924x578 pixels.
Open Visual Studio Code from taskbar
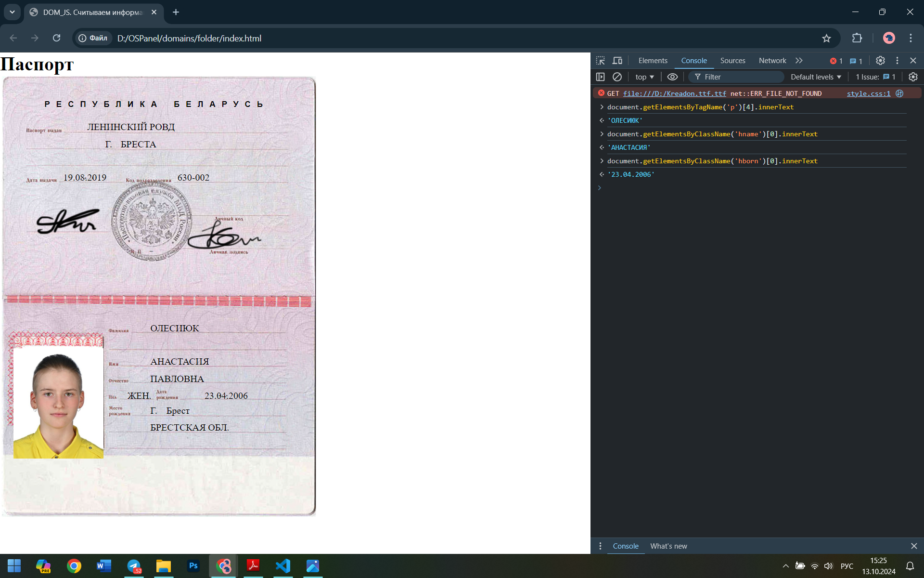tap(283, 566)
